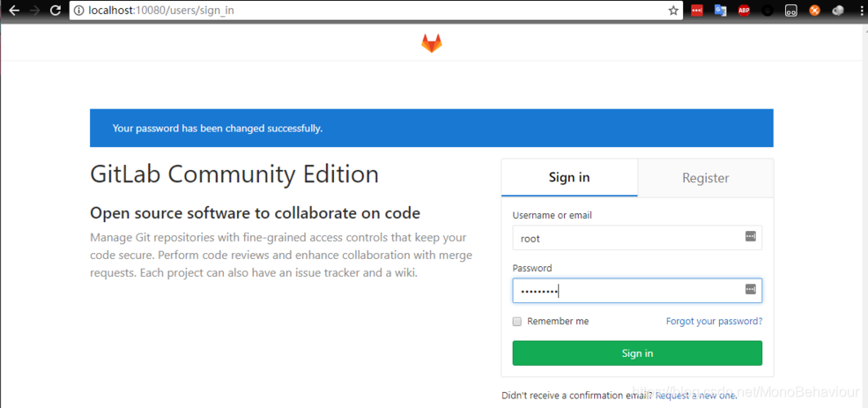Tick the Remember me checkbox
Screen dimensions: 868x408
pos(517,322)
